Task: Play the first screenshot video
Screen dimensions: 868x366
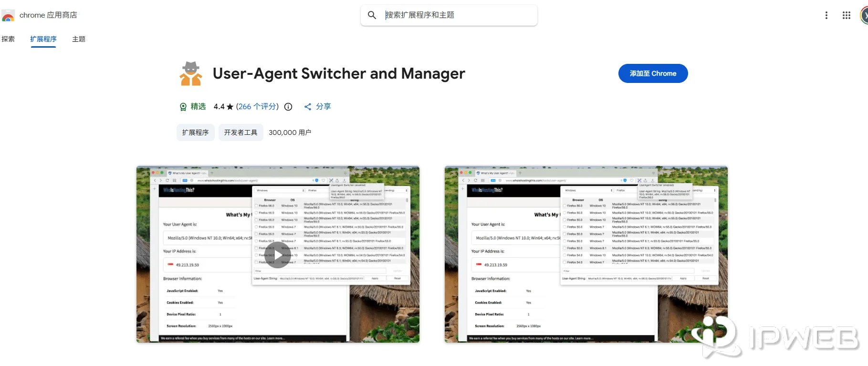Action: click(x=278, y=255)
